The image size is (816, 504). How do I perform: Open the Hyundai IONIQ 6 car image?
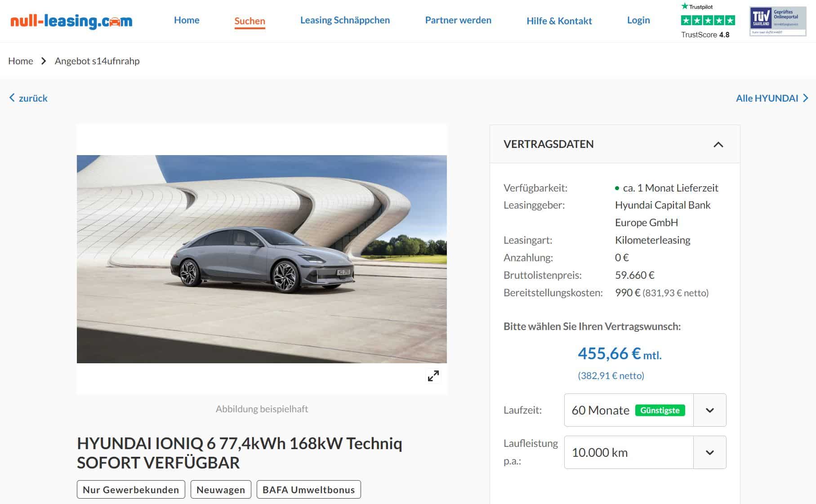pos(262,259)
